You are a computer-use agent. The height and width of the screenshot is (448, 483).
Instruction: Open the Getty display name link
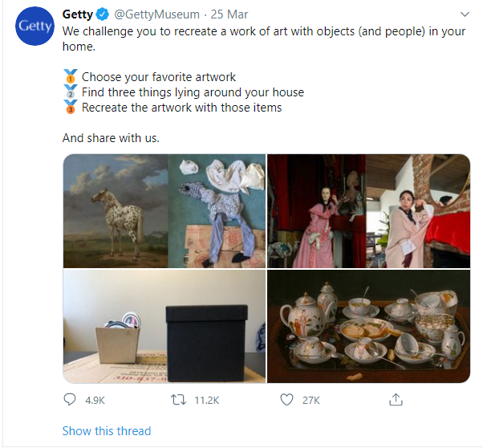coord(78,14)
